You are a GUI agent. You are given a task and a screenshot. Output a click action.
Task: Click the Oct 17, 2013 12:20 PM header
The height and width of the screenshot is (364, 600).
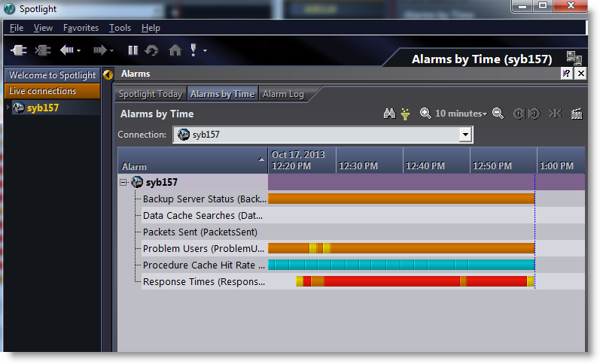(x=302, y=161)
